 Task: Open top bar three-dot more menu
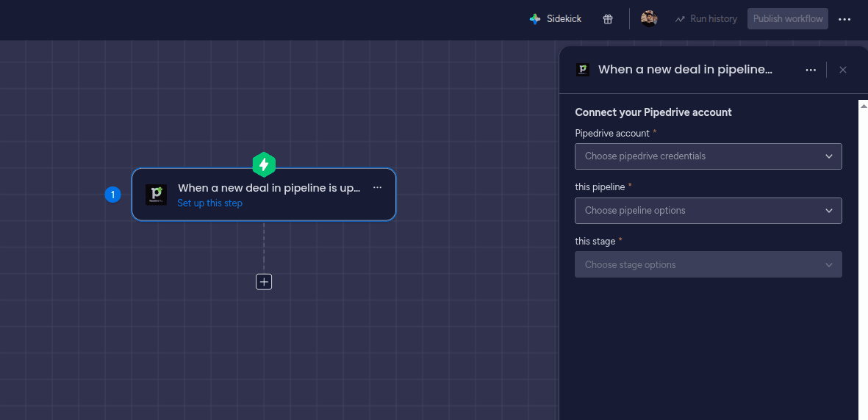(x=844, y=19)
